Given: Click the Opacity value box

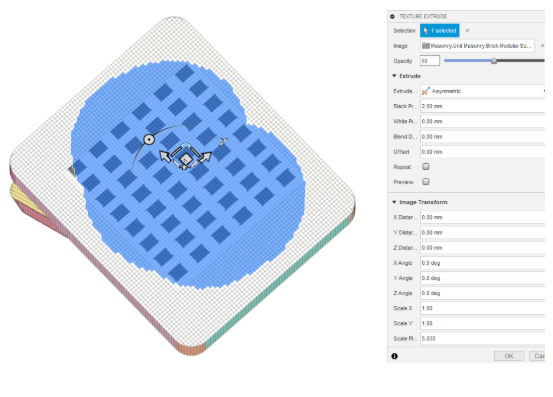Looking at the screenshot, I should [430, 61].
